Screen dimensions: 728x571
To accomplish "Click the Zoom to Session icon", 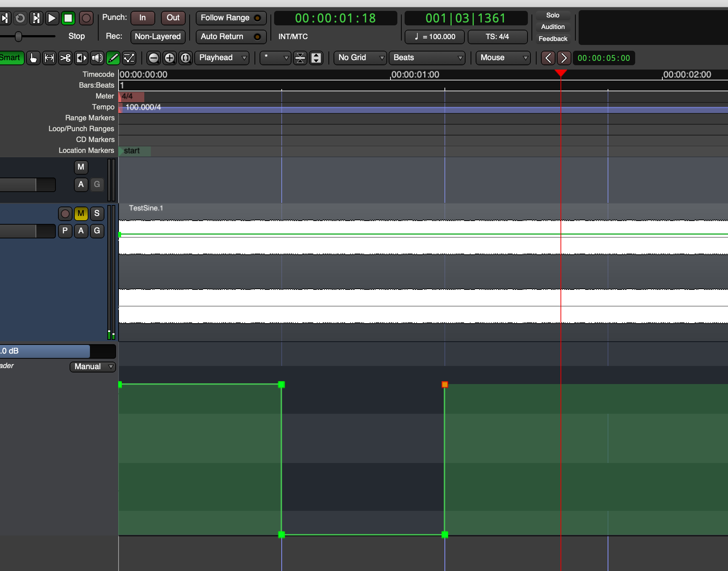I will click(x=185, y=58).
